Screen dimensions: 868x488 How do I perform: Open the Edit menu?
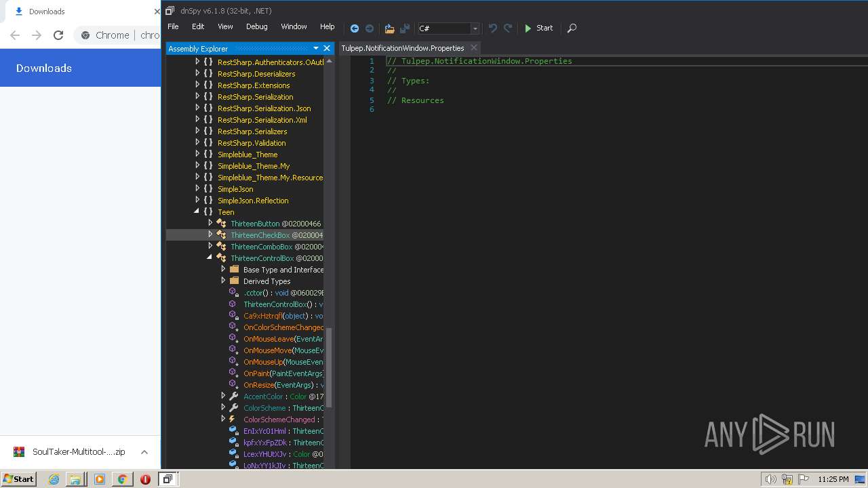point(198,26)
